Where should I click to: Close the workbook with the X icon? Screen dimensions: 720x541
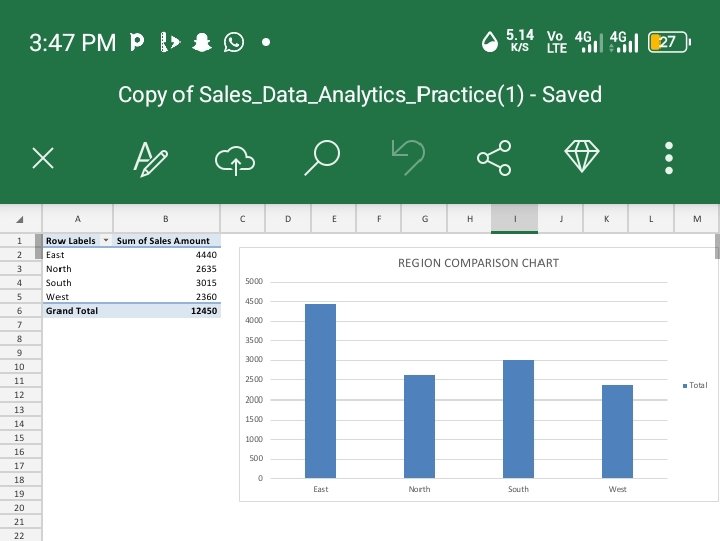43,158
